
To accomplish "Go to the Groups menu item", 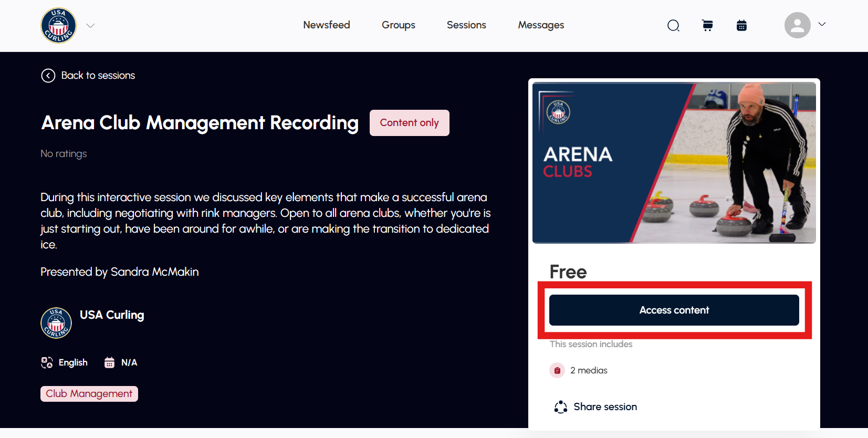I will pyautogui.click(x=399, y=25).
